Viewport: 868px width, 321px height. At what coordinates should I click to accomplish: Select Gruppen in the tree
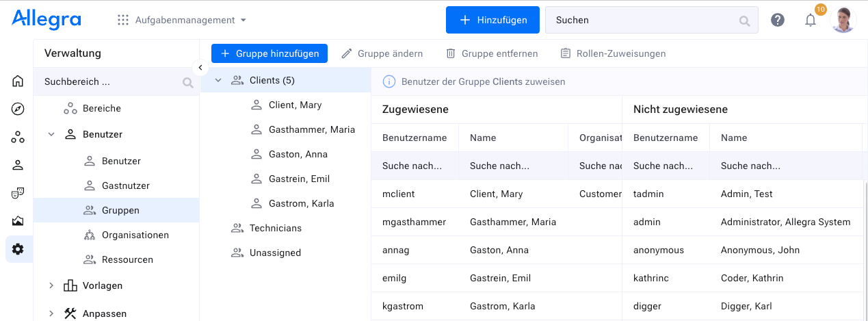tap(116, 211)
